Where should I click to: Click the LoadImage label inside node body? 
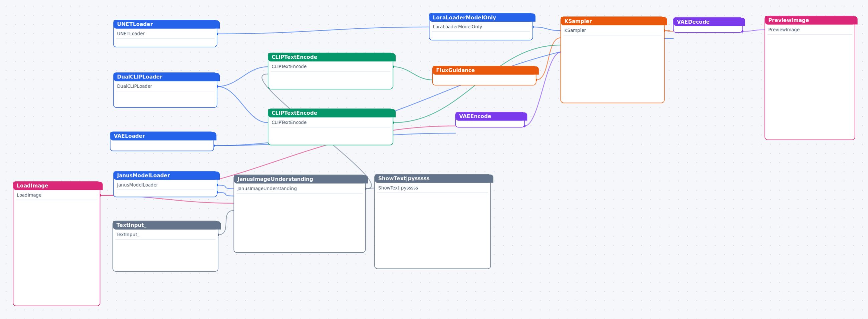pyautogui.click(x=29, y=195)
